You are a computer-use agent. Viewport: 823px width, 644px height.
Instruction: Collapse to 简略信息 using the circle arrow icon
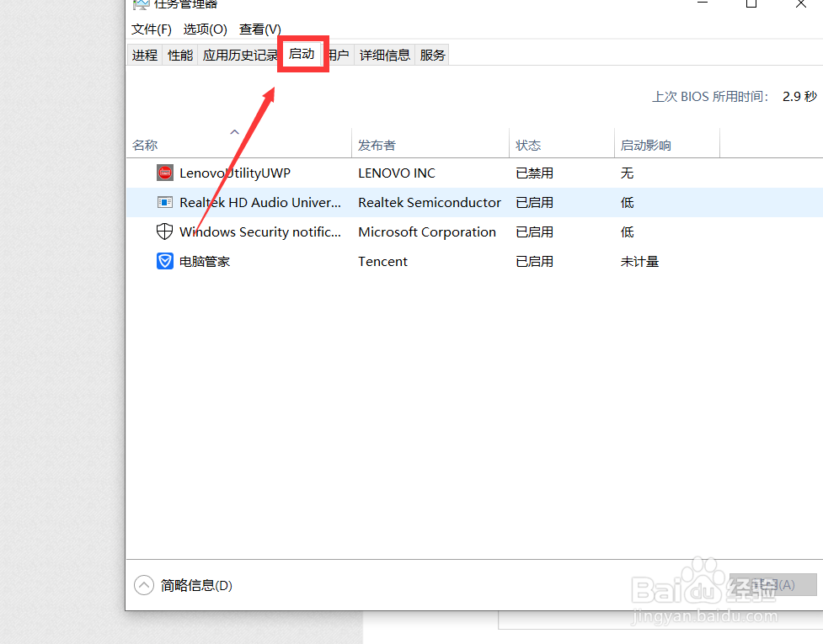pyautogui.click(x=144, y=585)
